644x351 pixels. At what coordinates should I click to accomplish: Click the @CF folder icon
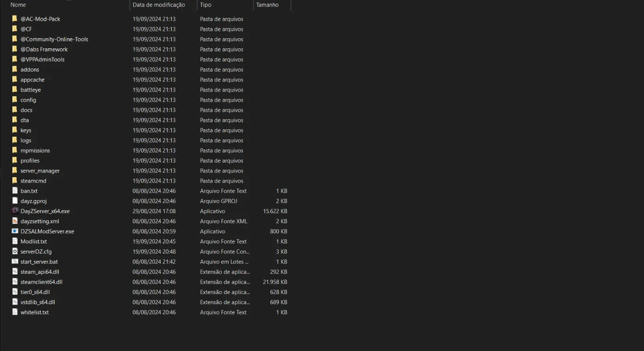click(15, 29)
